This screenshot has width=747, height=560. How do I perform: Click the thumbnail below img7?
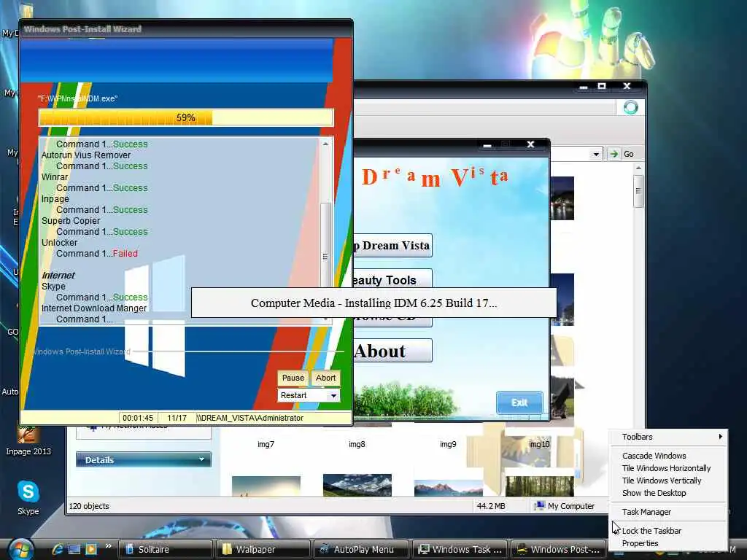coord(266,486)
